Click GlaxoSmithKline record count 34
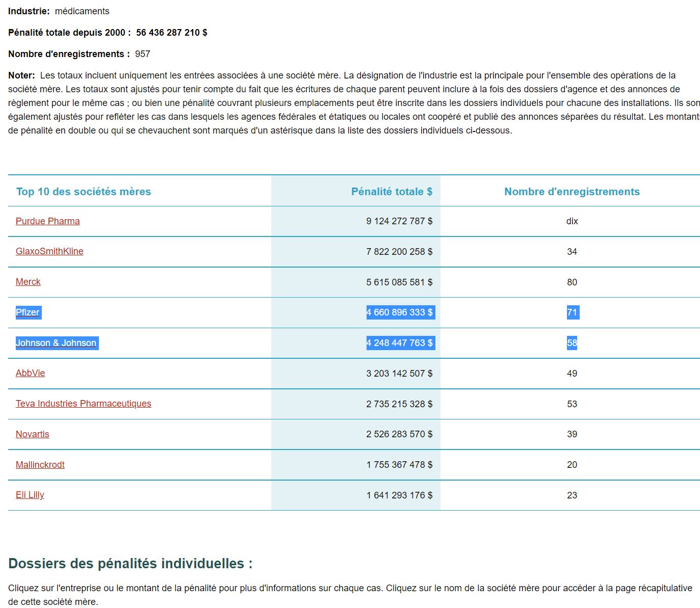The width and height of the screenshot is (700, 608). pos(572,251)
